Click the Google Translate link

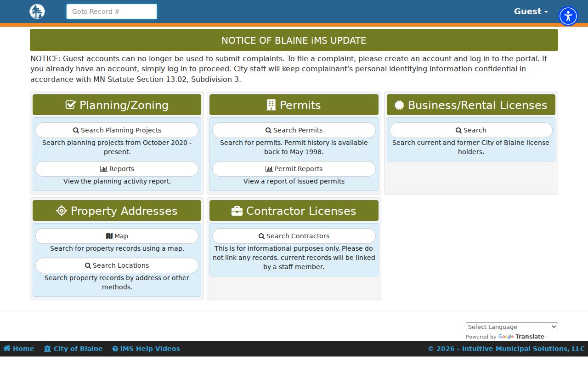coord(521,337)
